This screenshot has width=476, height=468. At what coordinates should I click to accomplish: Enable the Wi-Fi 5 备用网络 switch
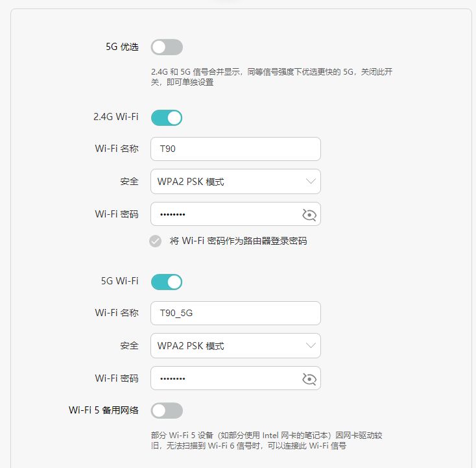tap(167, 410)
